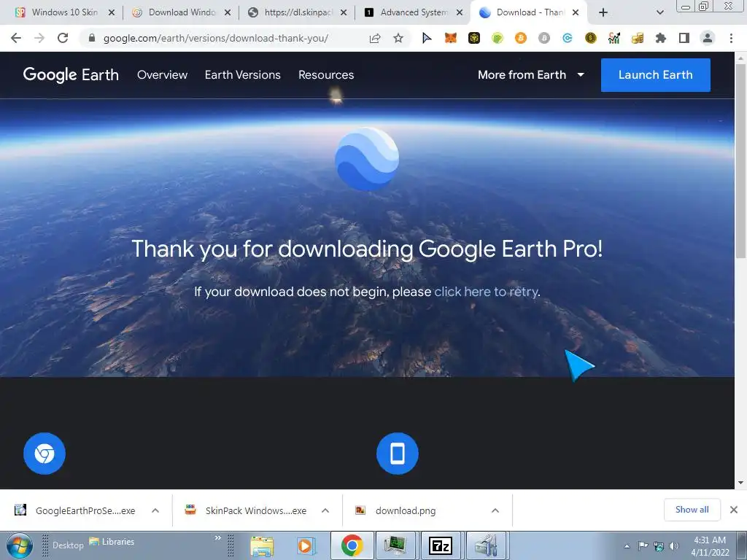Open the Extensions puzzle piece menu
The width and height of the screenshot is (747, 560).
pos(660,38)
